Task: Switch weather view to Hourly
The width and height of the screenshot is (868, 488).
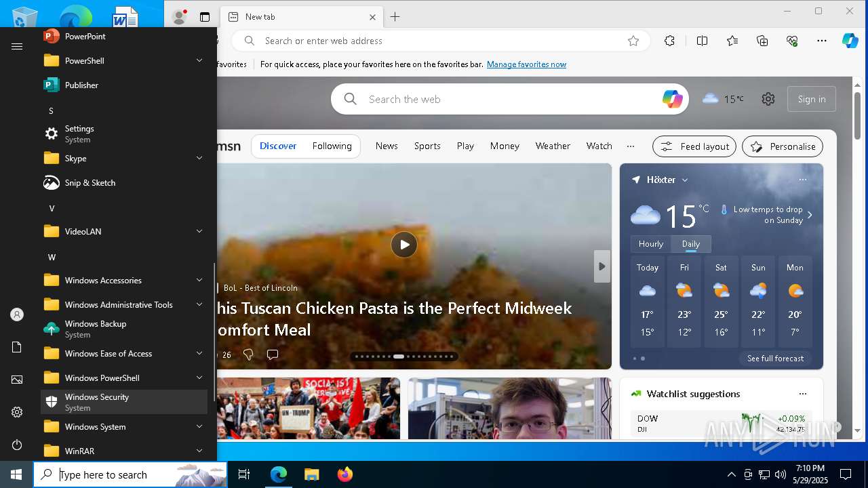Action: coord(651,244)
